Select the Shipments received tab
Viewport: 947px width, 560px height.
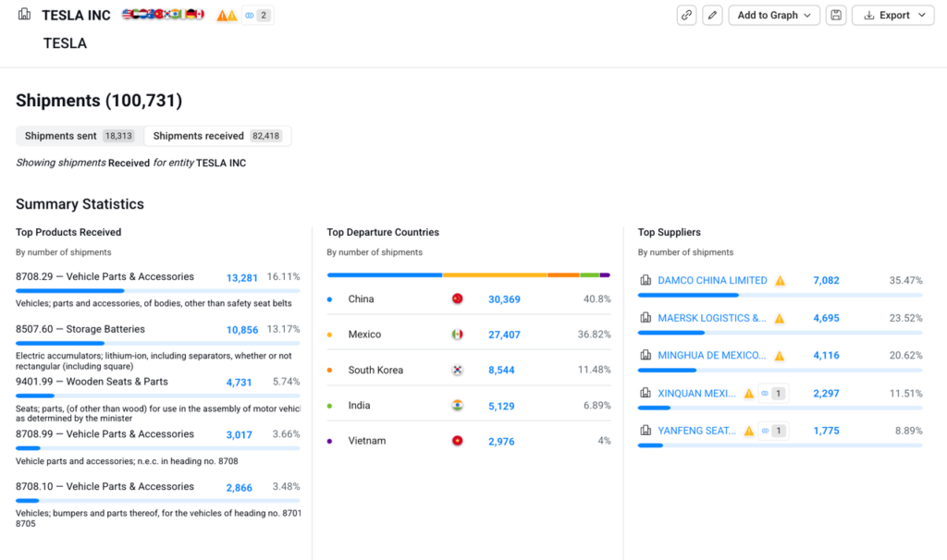pyautogui.click(x=217, y=136)
